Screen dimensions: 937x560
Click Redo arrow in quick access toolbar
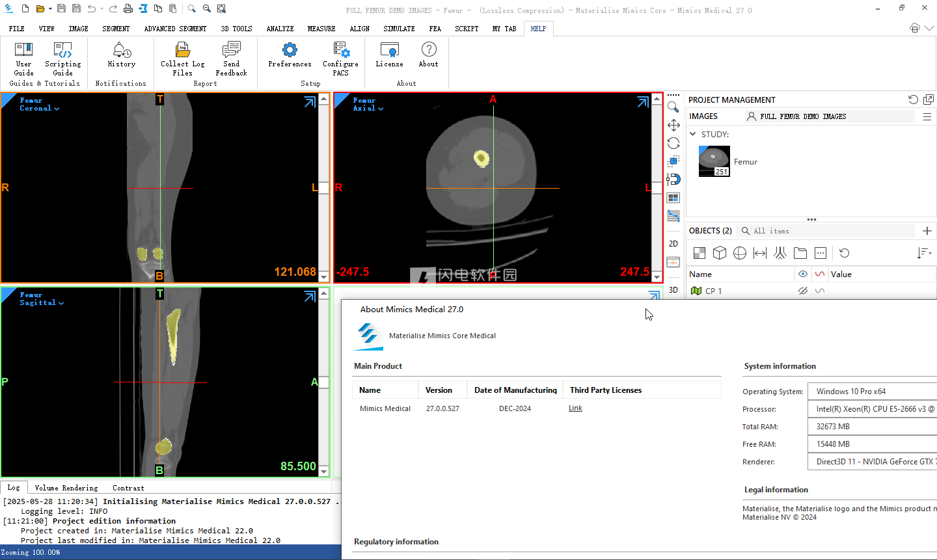pyautogui.click(x=113, y=8)
